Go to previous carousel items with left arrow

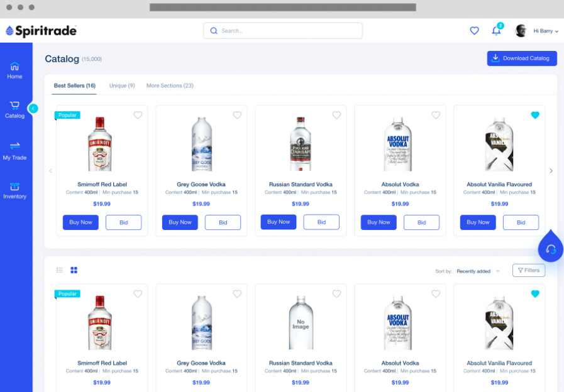click(x=50, y=171)
